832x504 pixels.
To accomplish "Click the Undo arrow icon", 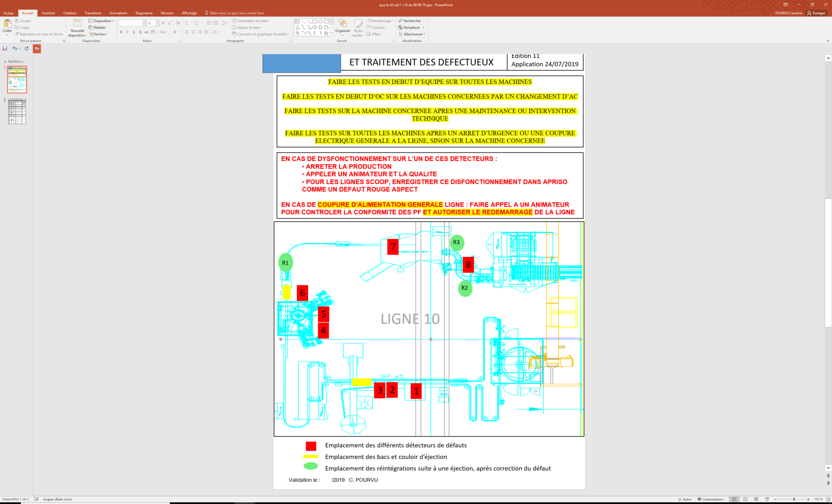I will [14, 48].
